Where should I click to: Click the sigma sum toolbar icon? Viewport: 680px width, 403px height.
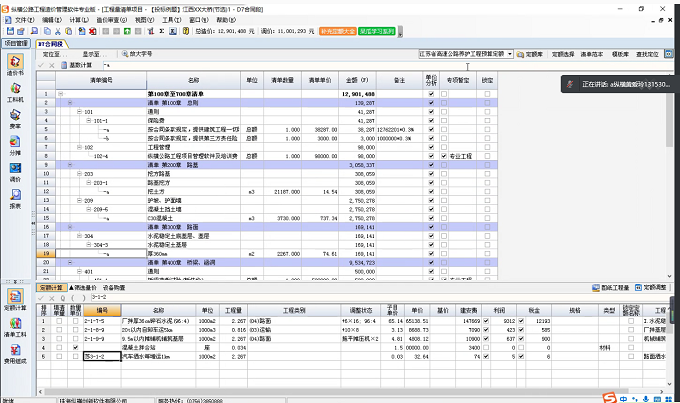pyautogui.click(x=161, y=31)
